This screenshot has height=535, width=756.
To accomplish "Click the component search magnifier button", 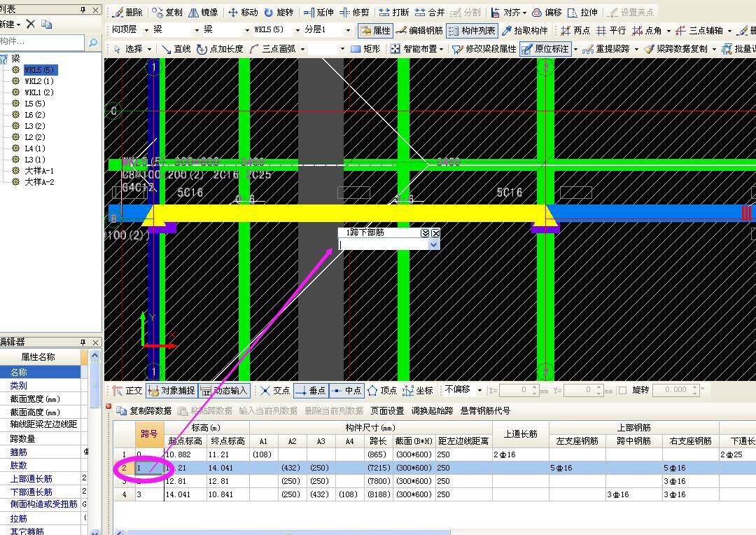I will click(x=93, y=43).
